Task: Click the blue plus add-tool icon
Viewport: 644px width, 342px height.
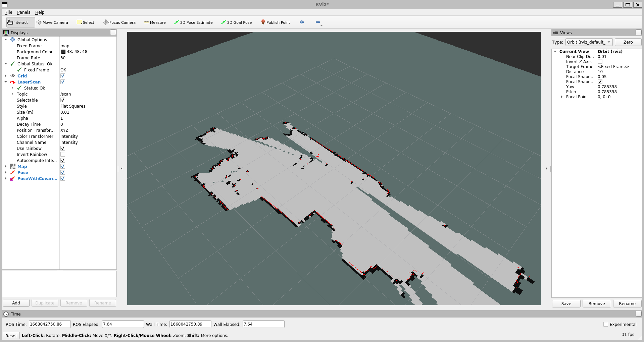Action: (x=302, y=22)
